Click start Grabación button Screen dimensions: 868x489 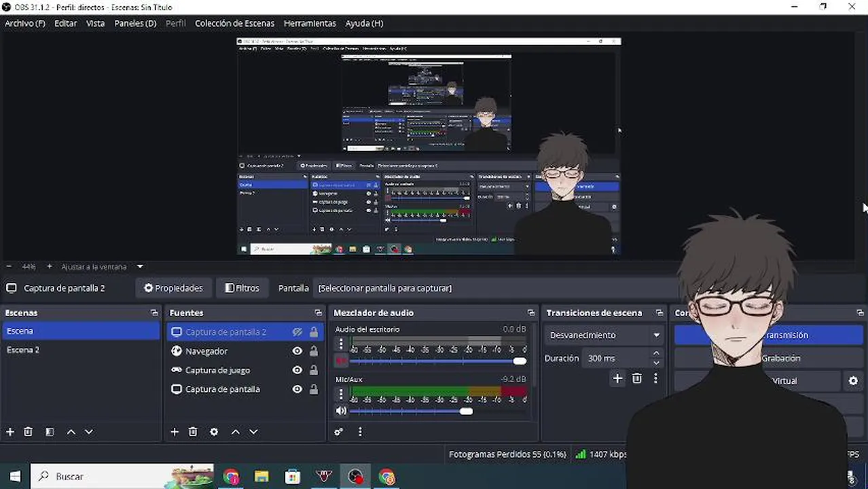pyautogui.click(x=769, y=358)
